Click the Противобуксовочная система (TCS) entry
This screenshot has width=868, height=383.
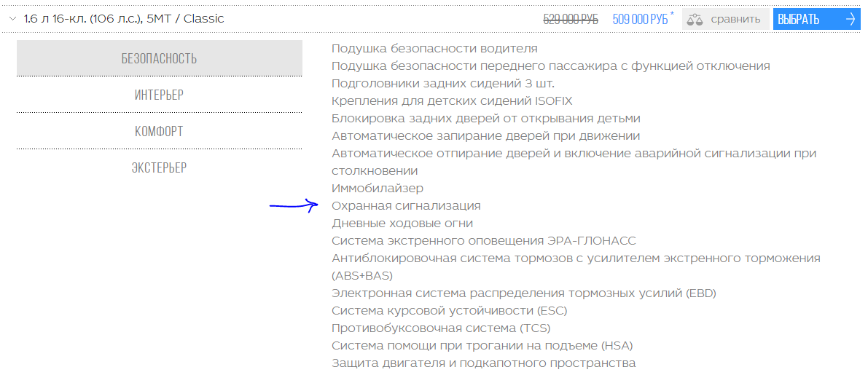441,328
